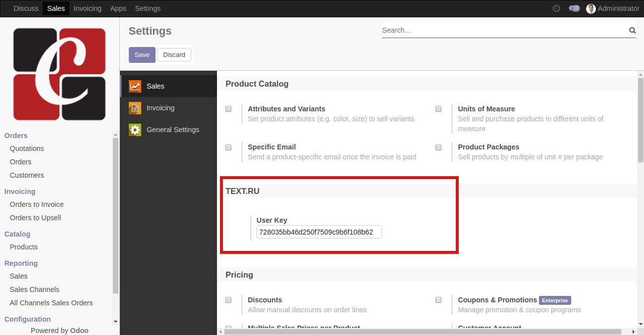Viewport: 644px width, 335px height.
Task: Click the Product Catalog heading
Action: (x=257, y=84)
